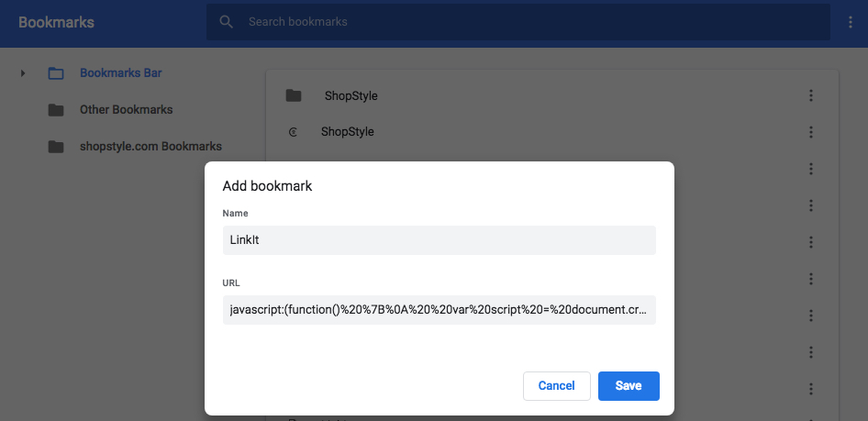This screenshot has width=868, height=421.
Task: Click the Bookmarks page title
Action: (x=56, y=22)
